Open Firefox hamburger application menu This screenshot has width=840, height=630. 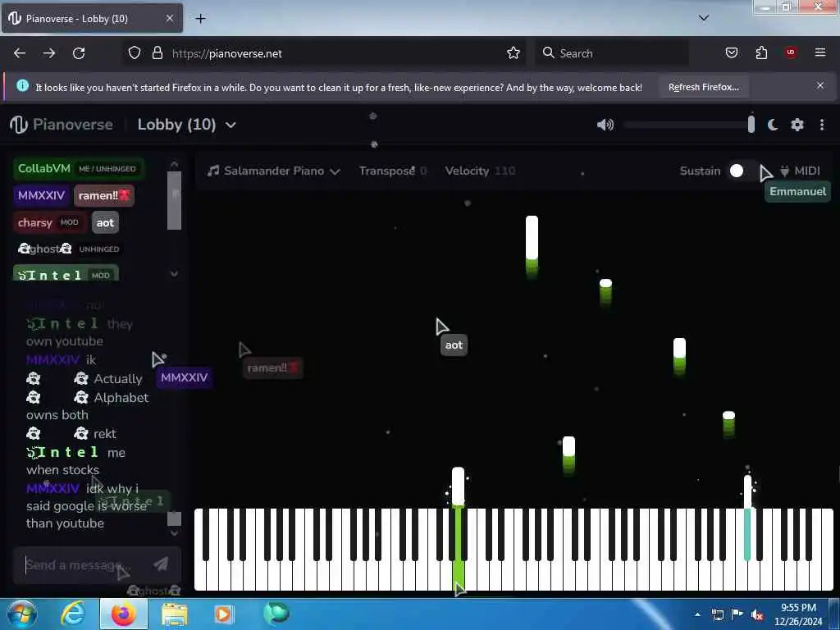click(820, 52)
